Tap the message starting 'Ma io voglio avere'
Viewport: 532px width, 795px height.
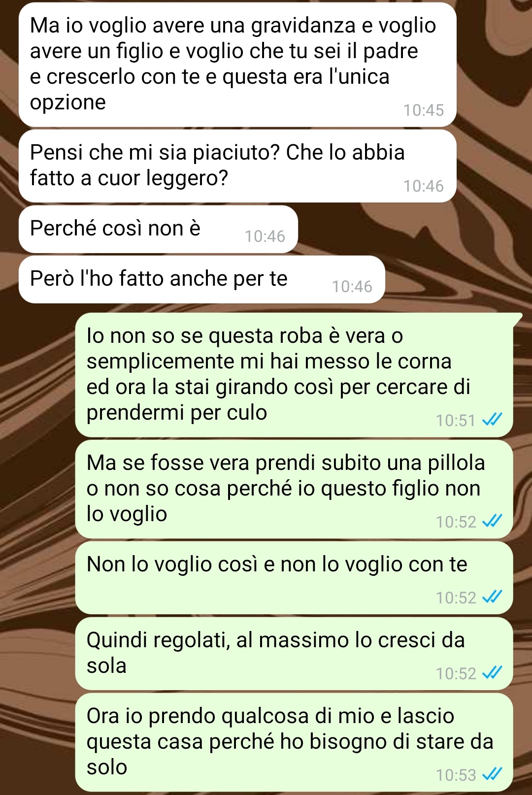(237, 65)
